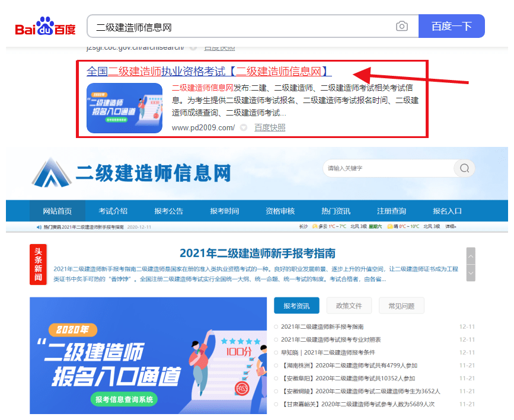
Task: Click the 百度一下 search button
Action: coord(452,26)
